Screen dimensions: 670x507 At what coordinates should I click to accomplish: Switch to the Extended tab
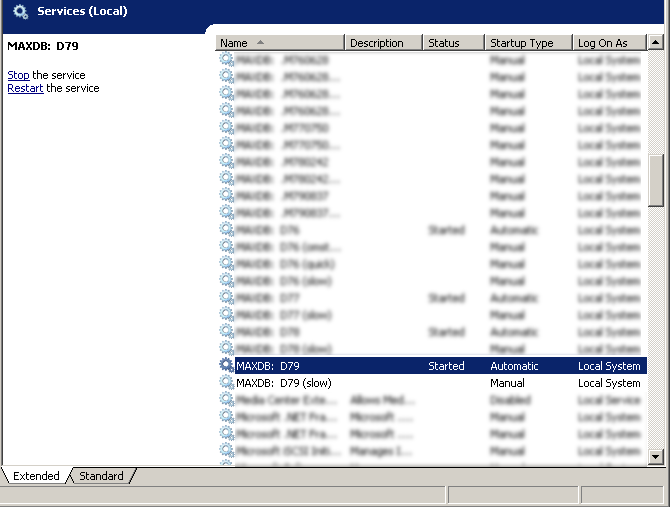click(36, 476)
